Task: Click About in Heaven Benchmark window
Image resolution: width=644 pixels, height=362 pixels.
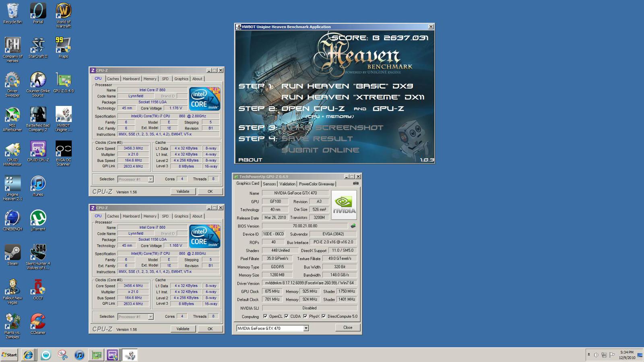Action: click(250, 160)
